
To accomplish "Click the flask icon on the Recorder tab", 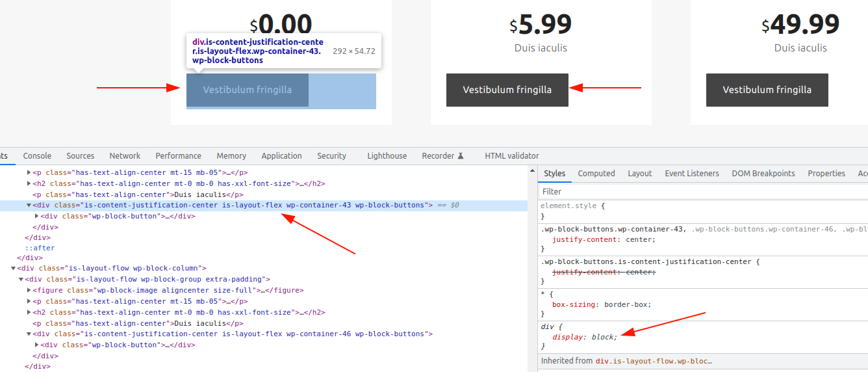I will (x=461, y=156).
